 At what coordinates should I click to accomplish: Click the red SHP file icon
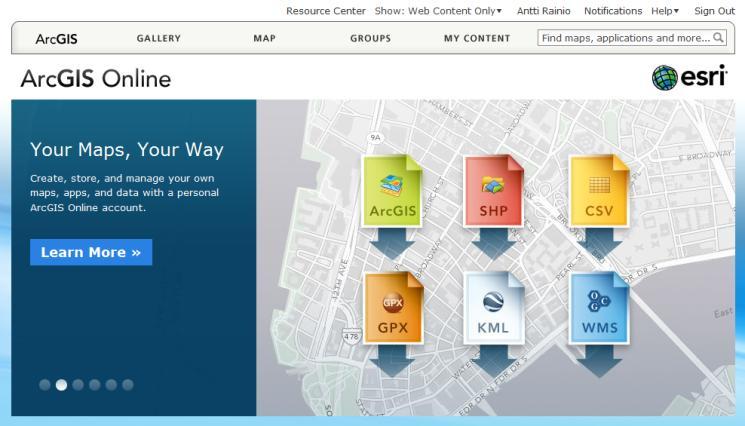click(493, 190)
